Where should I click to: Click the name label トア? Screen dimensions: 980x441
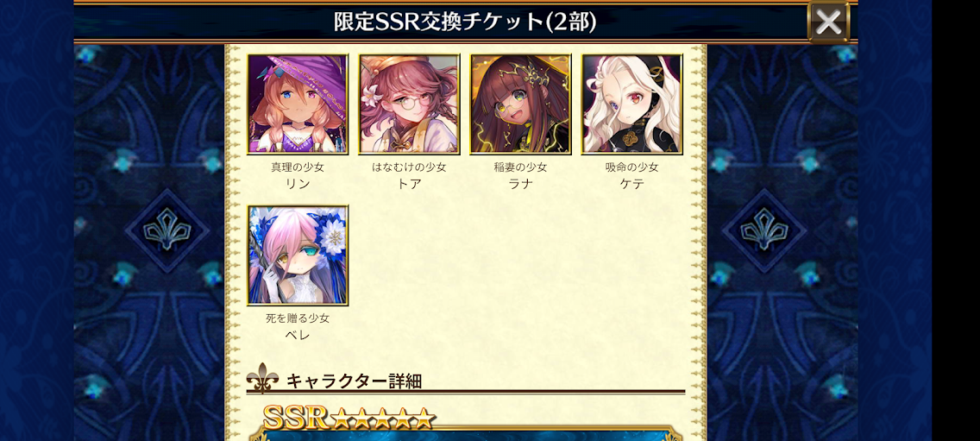pos(410,184)
